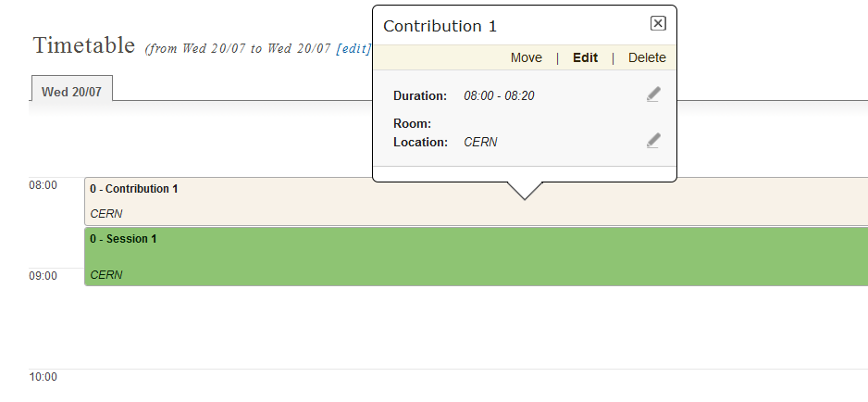Screen dimensions: 868x402
Task: Close the Contribution 1 popup
Action: [x=658, y=23]
